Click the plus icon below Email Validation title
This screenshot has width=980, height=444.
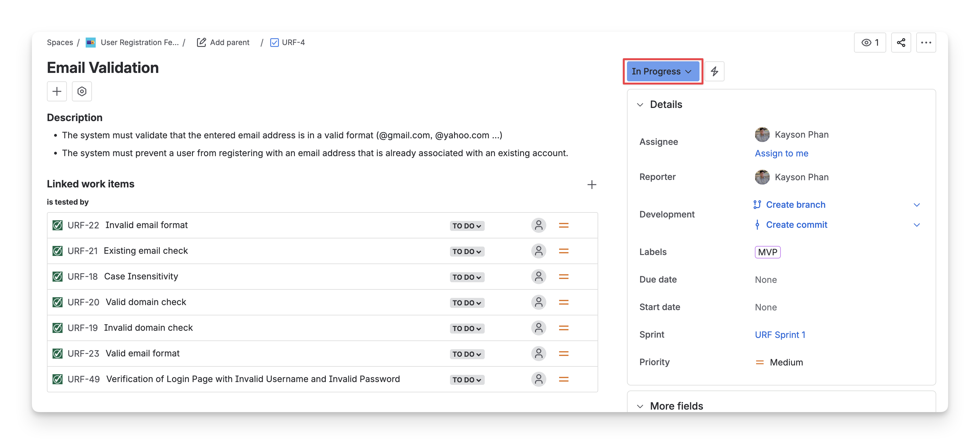[57, 91]
